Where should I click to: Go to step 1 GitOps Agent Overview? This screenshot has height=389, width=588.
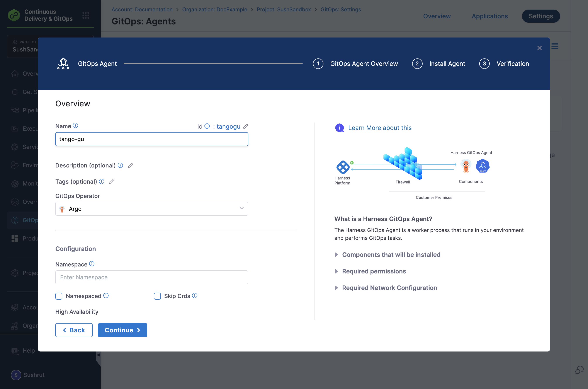(355, 63)
